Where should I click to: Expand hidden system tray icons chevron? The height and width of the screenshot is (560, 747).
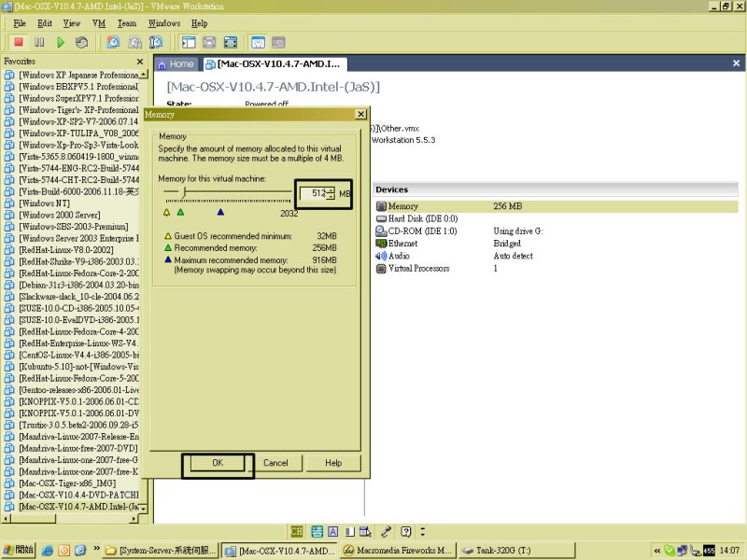[x=657, y=551]
